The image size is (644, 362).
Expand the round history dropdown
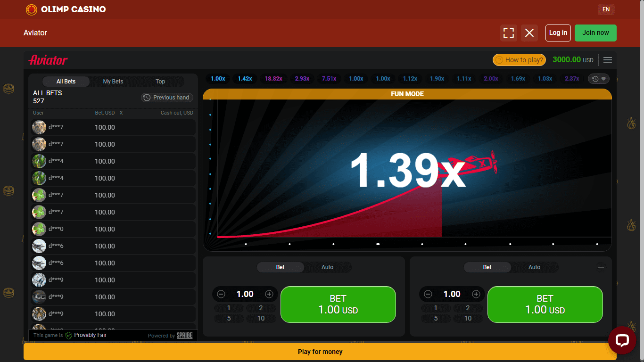tap(599, 79)
